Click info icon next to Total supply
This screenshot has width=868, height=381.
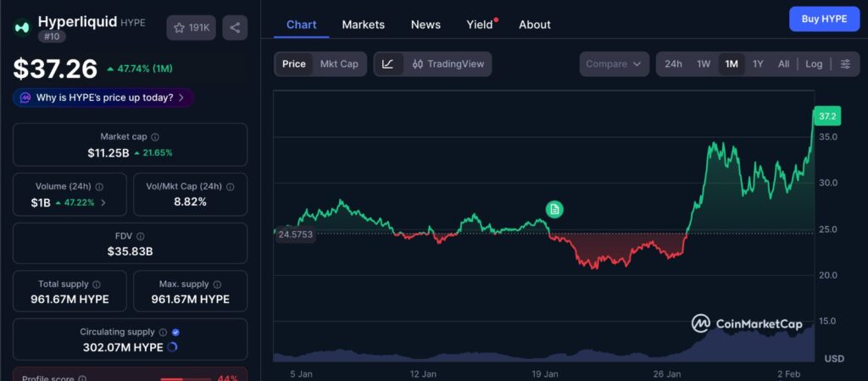97,284
